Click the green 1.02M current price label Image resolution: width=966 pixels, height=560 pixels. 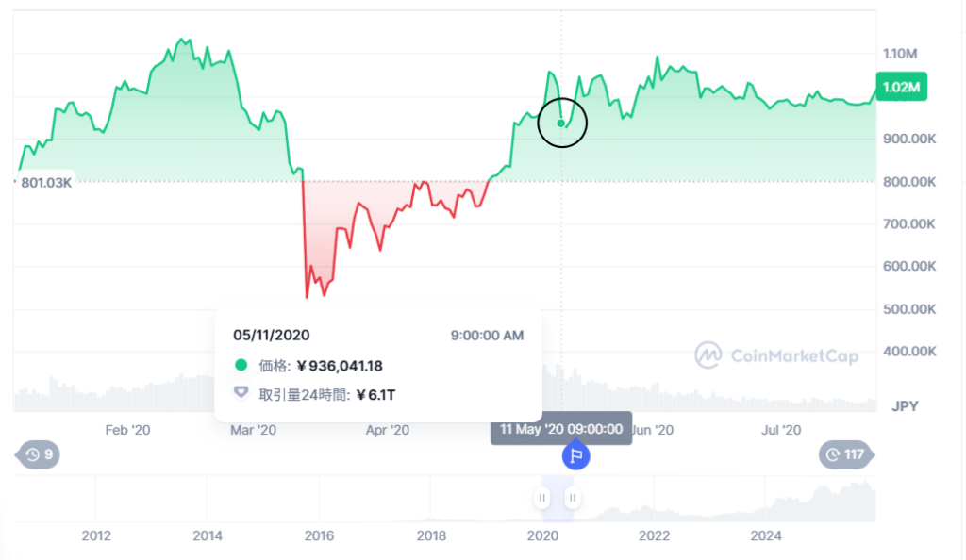(901, 88)
